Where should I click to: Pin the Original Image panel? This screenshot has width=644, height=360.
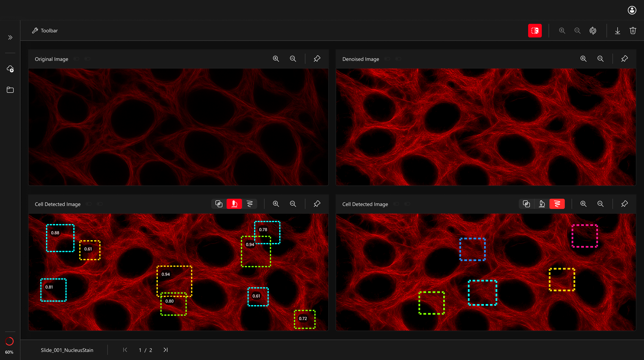pos(317,59)
